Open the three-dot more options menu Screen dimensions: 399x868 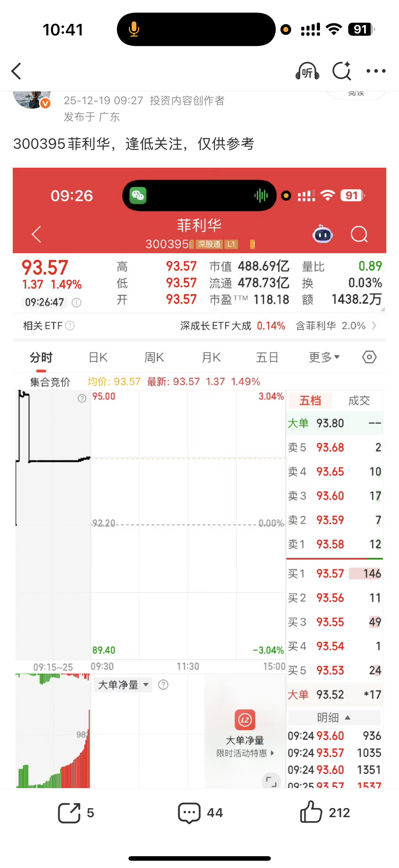click(376, 71)
